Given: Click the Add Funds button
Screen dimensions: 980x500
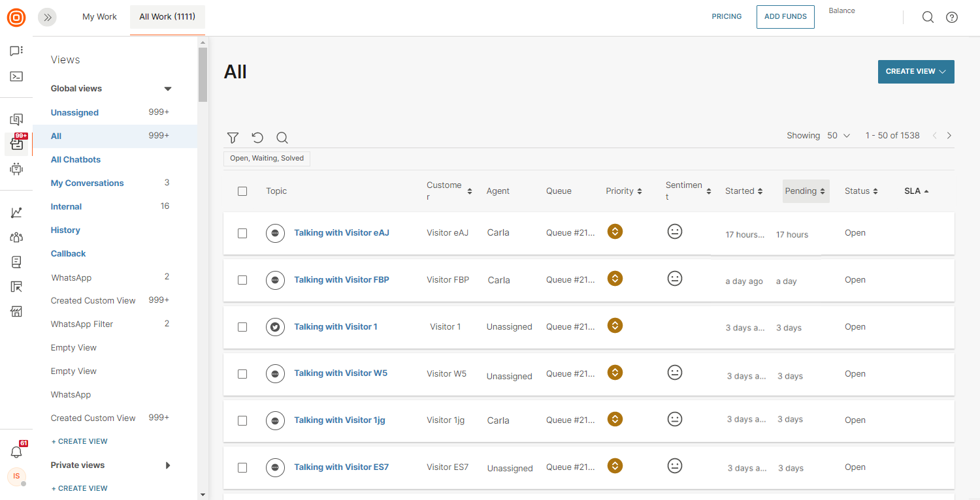Looking at the screenshot, I should (785, 17).
